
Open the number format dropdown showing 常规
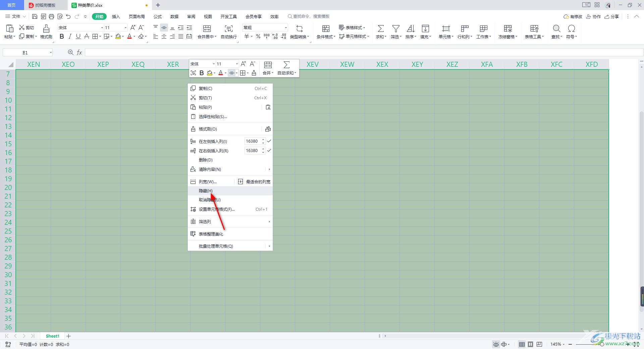(286, 28)
